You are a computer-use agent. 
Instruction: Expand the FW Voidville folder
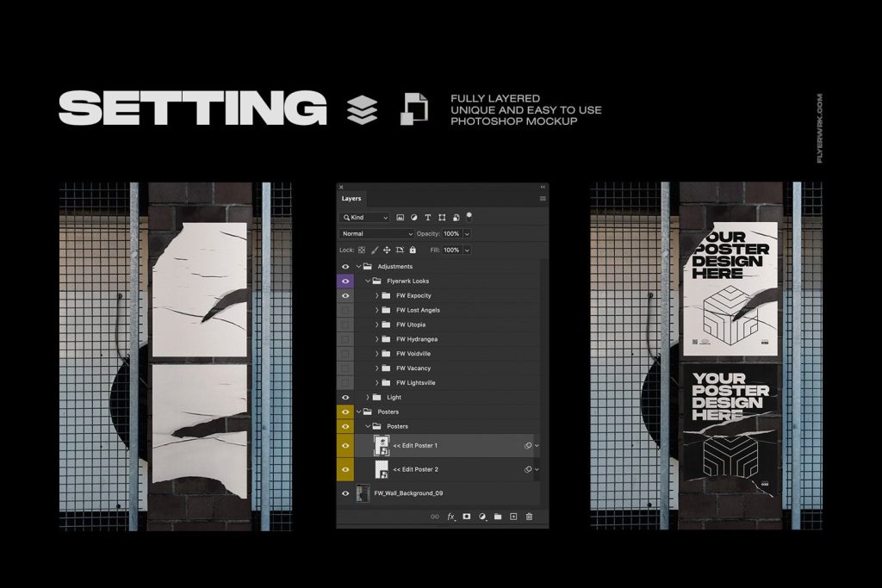(x=377, y=354)
